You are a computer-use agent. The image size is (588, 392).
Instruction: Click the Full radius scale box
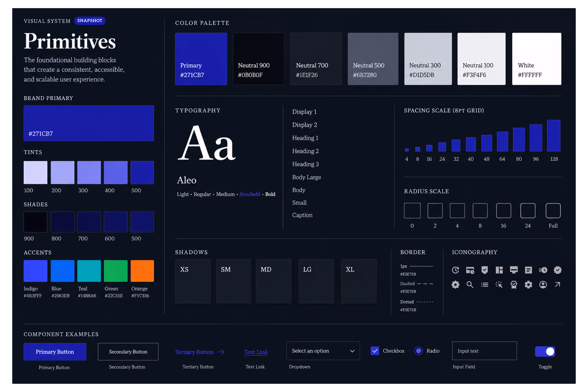click(x=553, y=211)
